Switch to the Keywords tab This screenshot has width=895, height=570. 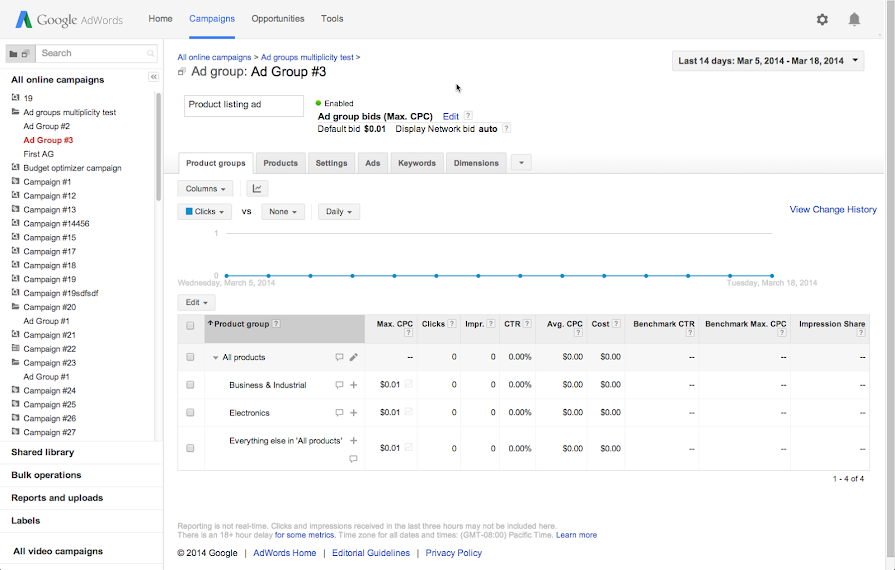click(x=416, y=163)
